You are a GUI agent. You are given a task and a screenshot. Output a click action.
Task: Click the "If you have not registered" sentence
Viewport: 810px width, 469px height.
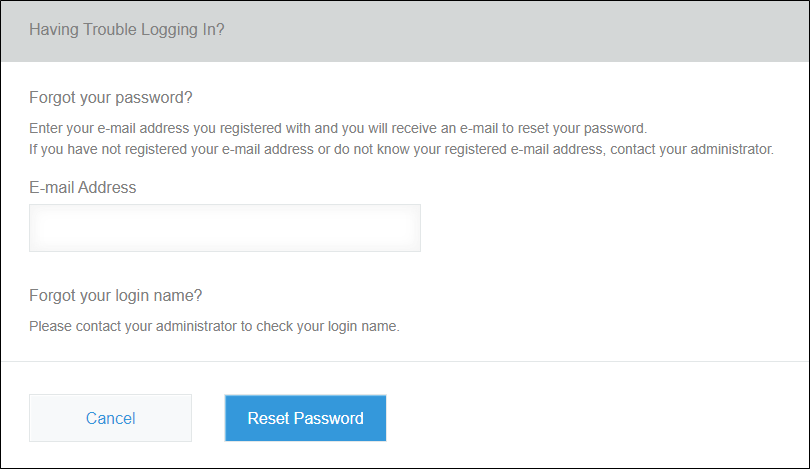(401, 149)
